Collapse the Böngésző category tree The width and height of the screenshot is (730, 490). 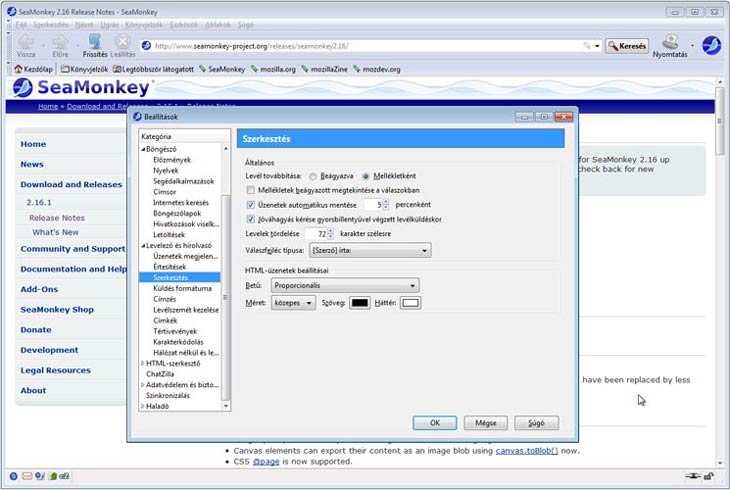[x=143, y=150]
